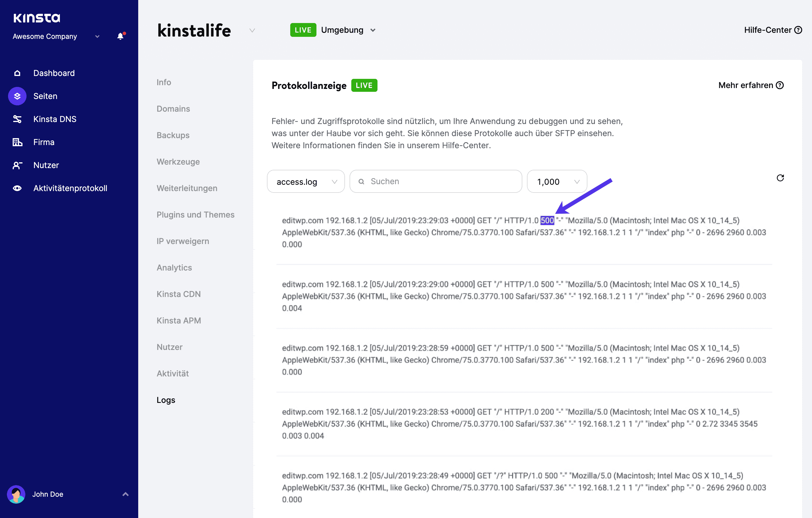Refresh the log viewer

pyautogui.click(x=780, y=178)
